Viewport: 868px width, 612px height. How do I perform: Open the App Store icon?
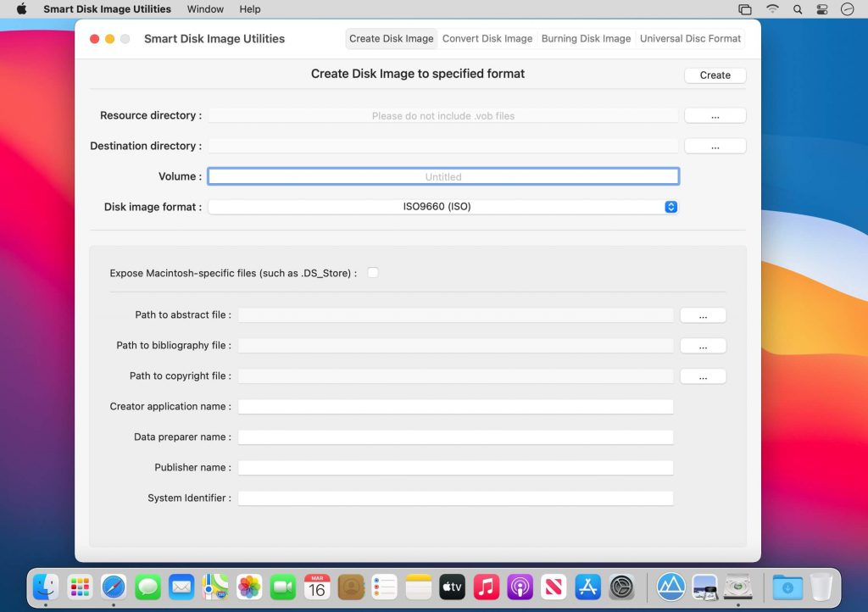click(x=587, y=586)
